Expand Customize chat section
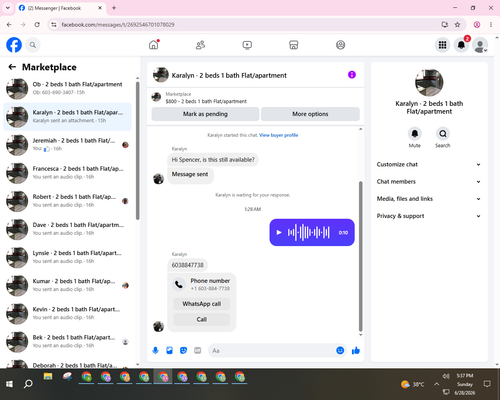The image size is (500, 400). tap(429, 164)
